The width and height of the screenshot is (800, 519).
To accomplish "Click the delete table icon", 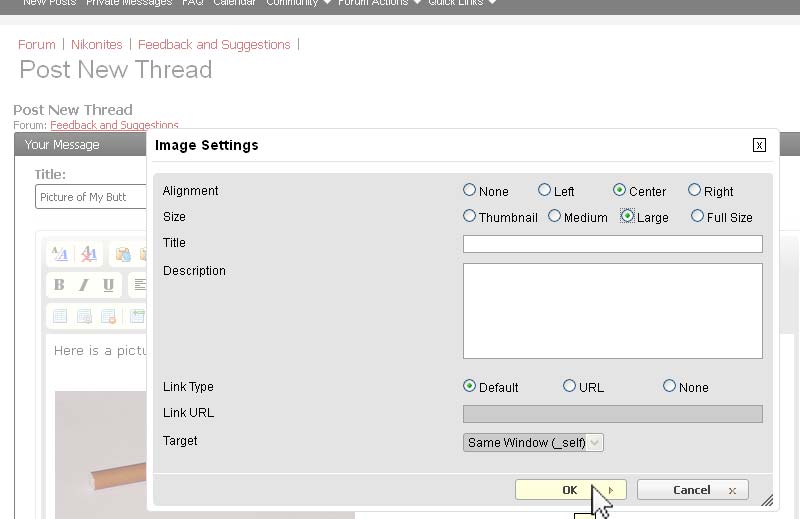I will (108, 316).
